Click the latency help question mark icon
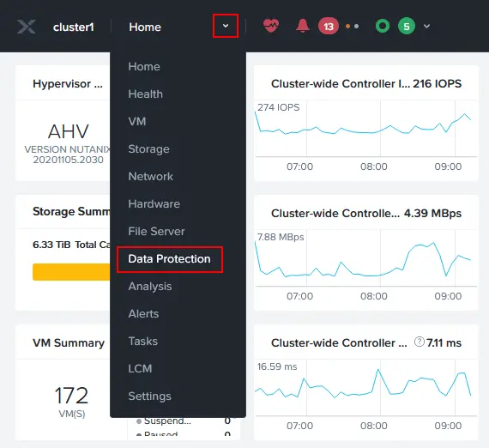This screenshot has height=448, width=489. tap(420, 342)
